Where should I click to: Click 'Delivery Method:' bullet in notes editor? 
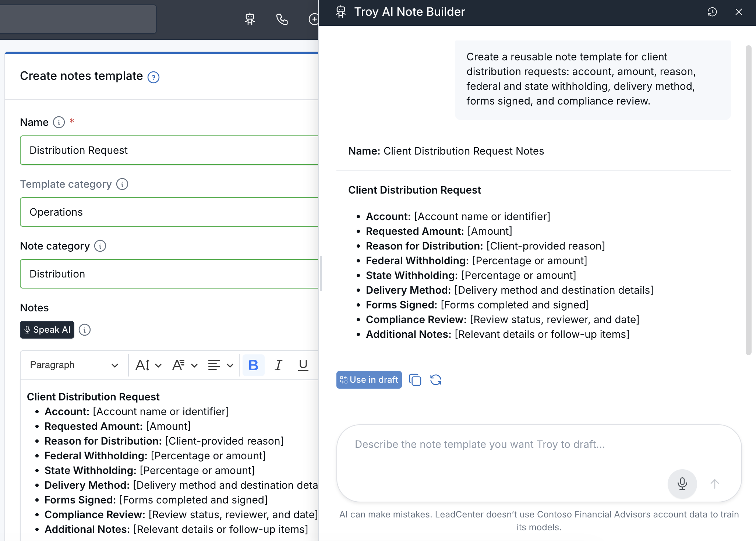[x=181, y=485]
